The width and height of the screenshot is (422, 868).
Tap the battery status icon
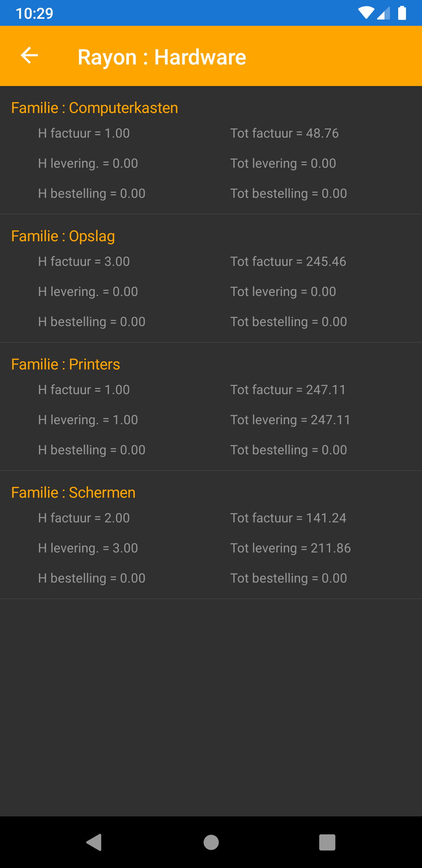click(x=402, y=13)
